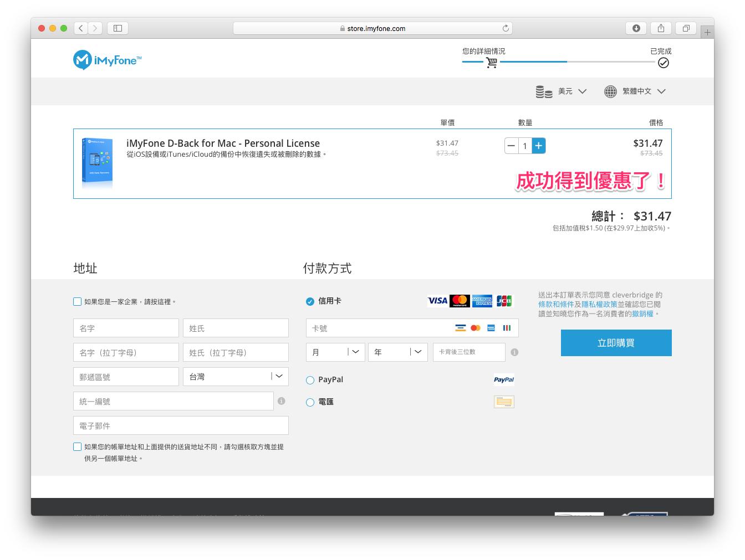Show all tabs overview button
The width and height of the screenshot is (745, 560).
click(x=686, y=28)
